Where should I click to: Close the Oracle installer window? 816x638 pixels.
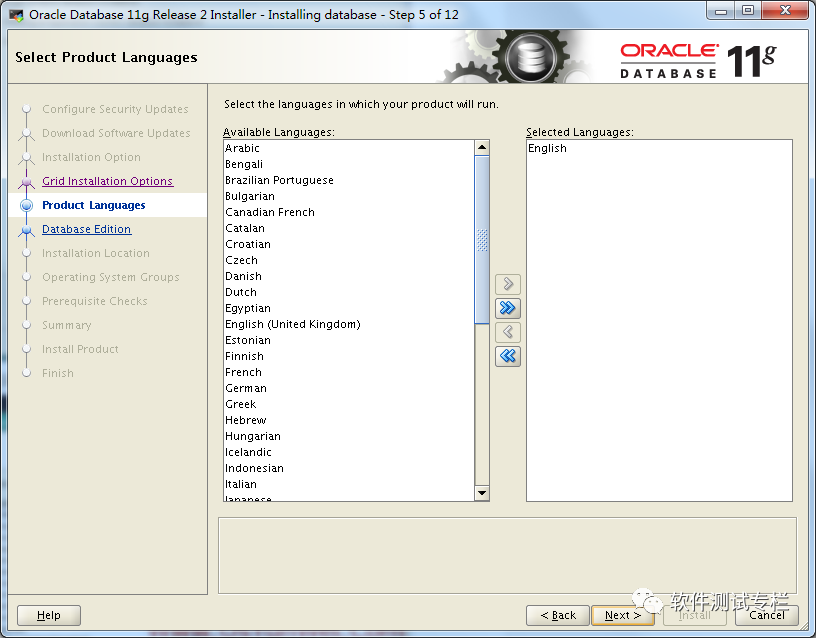click(785, 10)
